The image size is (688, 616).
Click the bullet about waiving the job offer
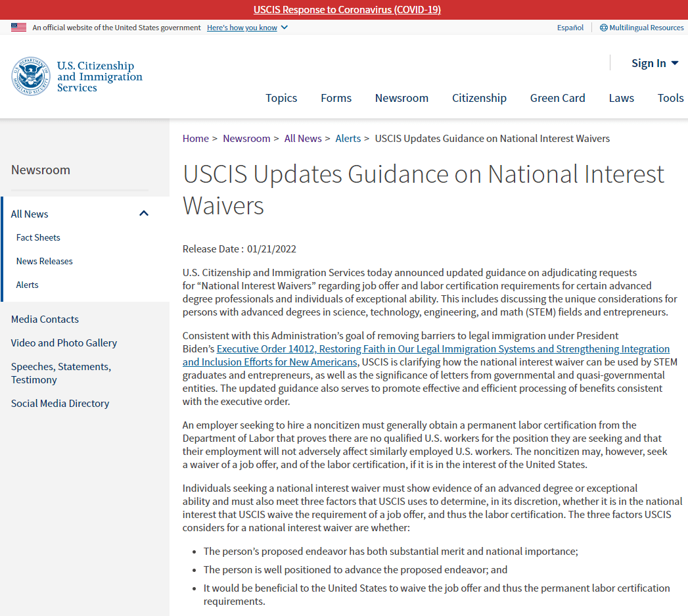pos(436,594)
